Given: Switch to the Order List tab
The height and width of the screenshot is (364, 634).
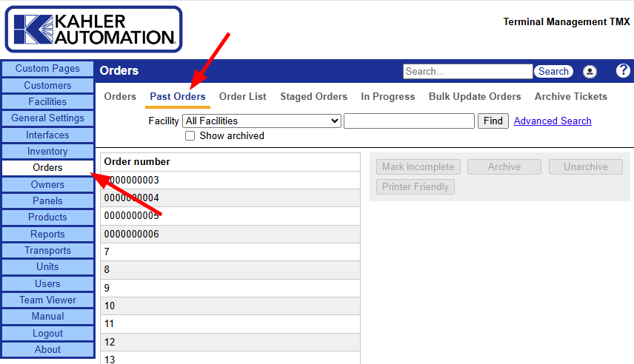Looking at the screenshot, I should [x=242, y=97].
